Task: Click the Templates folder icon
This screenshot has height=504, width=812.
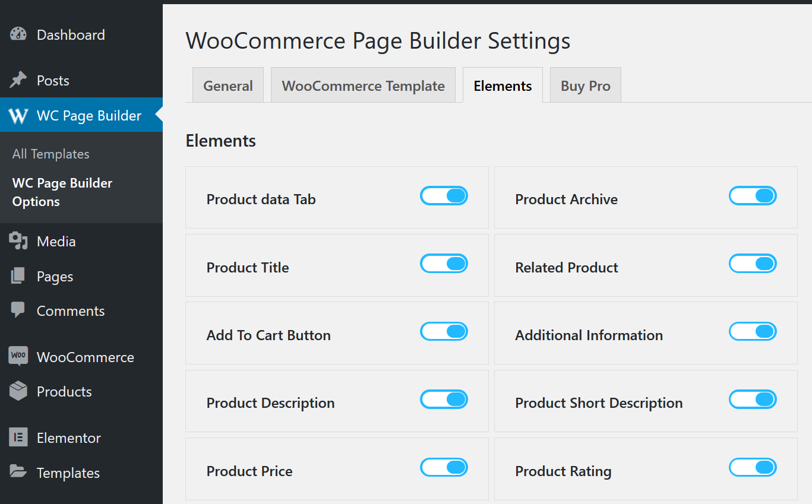Action: pos(18,473)
